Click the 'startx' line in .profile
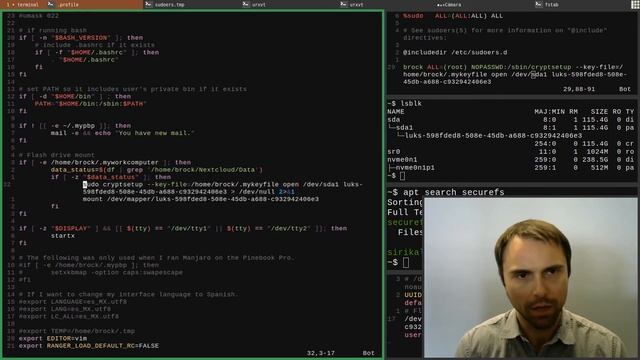The width and height of the screenshot is (640, 360). [x=63, y=236]
